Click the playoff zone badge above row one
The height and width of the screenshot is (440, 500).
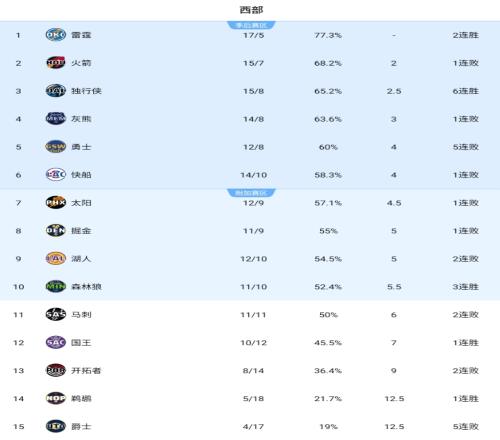(251, 25)
